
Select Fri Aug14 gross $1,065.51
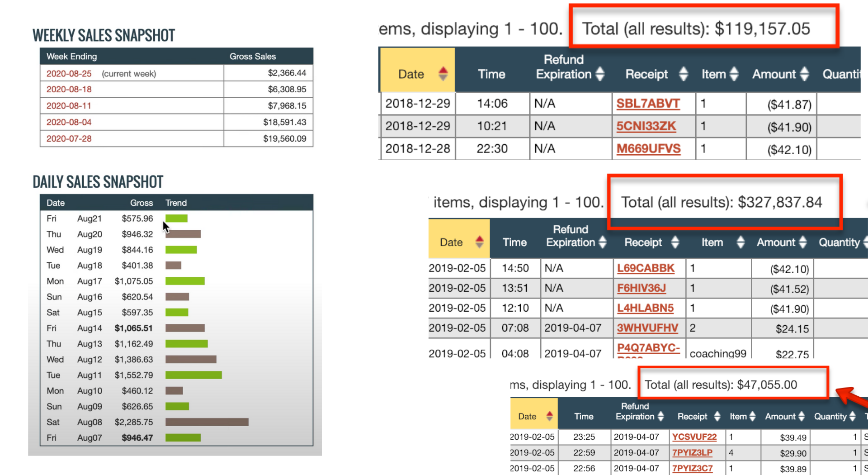(x=134, y=328)
